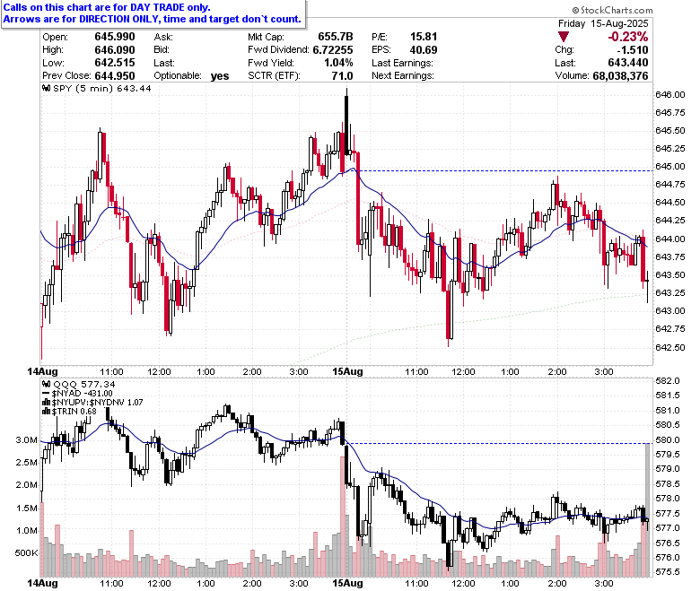Click the Mkt Cap 655.7B value
The width and height of the screenshot is (700, 591).
[336, 37]
